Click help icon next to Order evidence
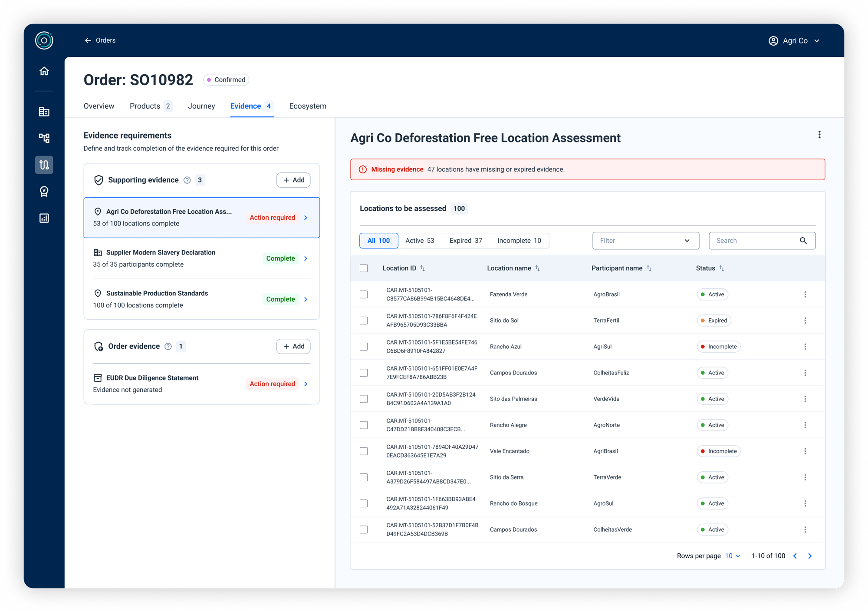The width and height of the screenshot is (868, 612). coord(168,346)
